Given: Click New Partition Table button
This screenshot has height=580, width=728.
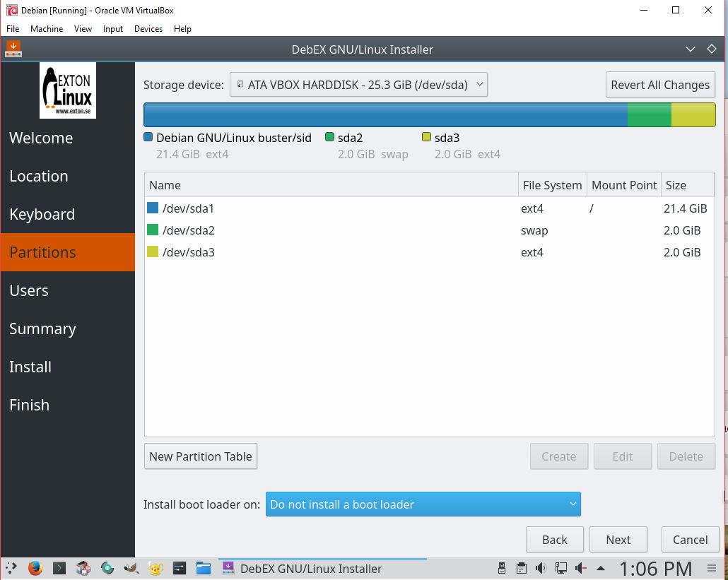Looking at the screenshot, I should point(201,456).
